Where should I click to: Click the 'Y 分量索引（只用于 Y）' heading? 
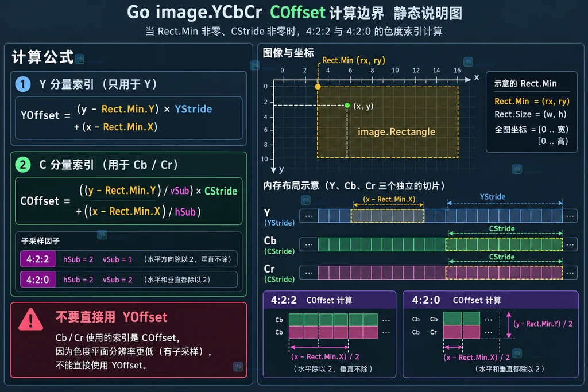(x=98, y=84)
